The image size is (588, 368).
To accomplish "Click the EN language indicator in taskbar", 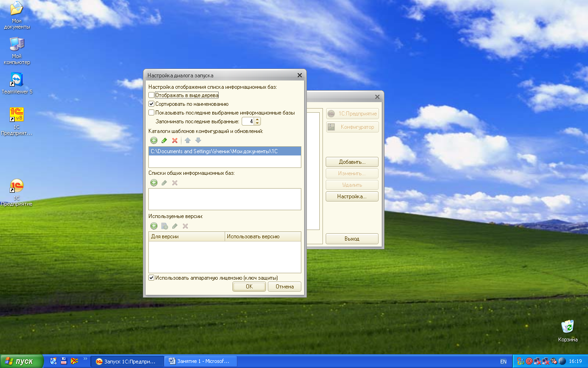I will pyautogui.click(x=503, y=362).
